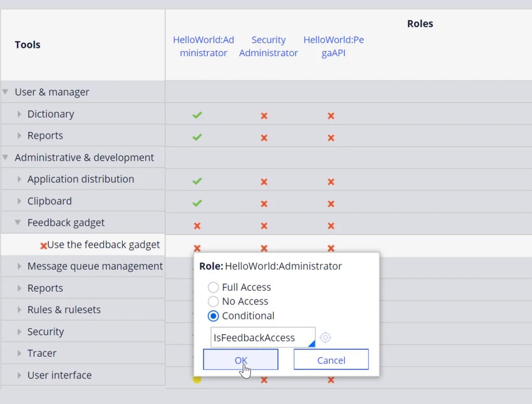Select the Conditional radio button
The width and height of the screenshot is (532, 404).
click(213, 316)
